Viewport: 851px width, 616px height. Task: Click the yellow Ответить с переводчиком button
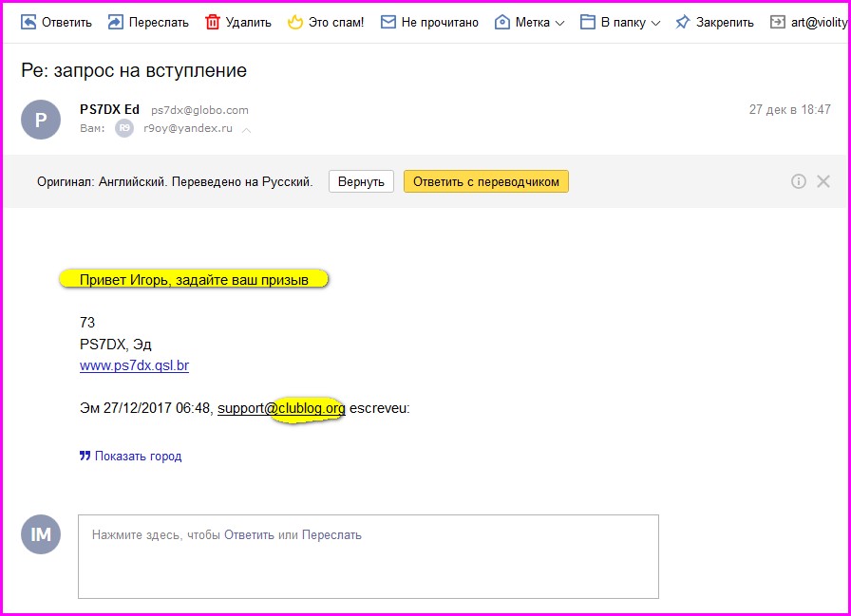[485, 181]
